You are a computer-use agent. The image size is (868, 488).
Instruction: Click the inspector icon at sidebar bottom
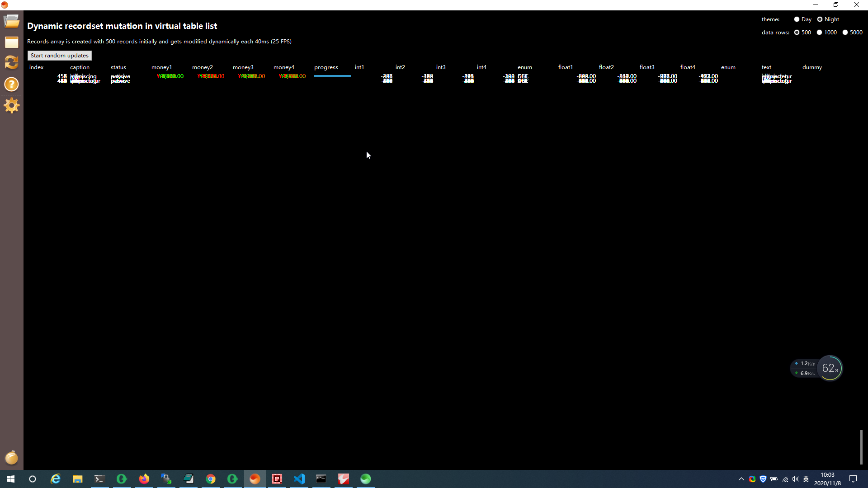pyautogui.click(x=11, y=458)
